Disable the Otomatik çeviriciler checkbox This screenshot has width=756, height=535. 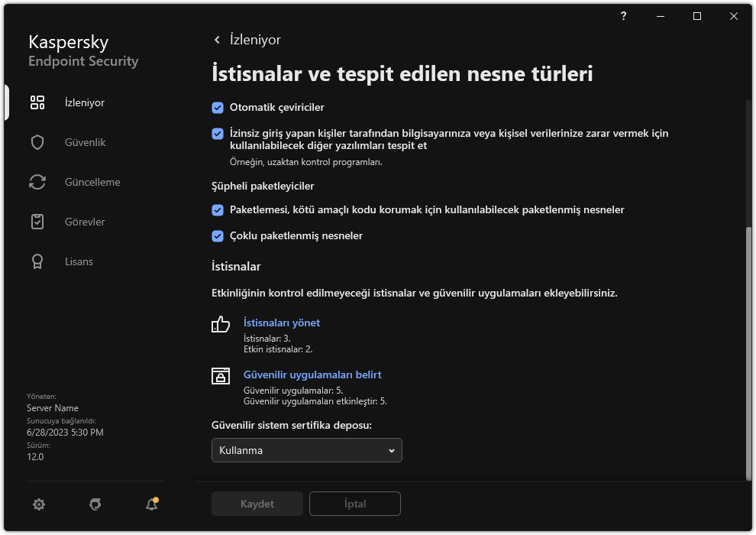[218, 107]
